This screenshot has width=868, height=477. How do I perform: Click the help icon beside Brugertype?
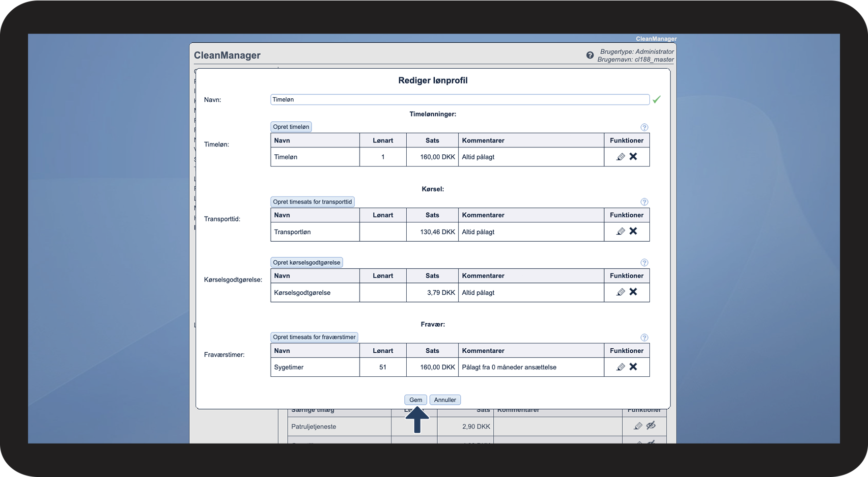(590, 56)
